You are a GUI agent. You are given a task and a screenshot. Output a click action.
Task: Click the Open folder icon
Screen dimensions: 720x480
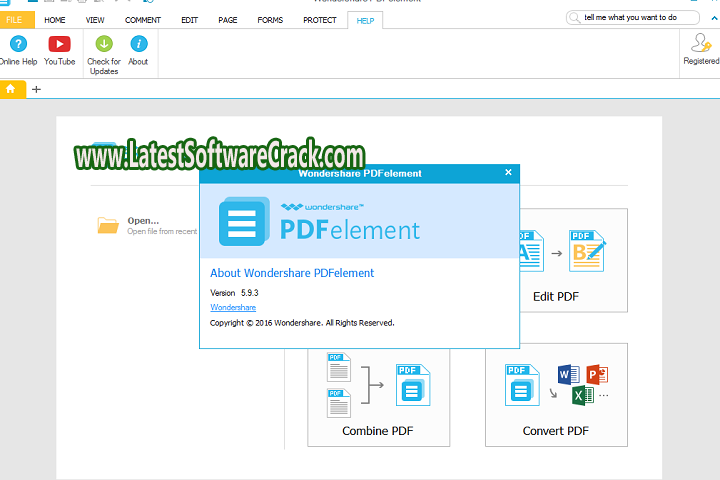tap(108, 225)
